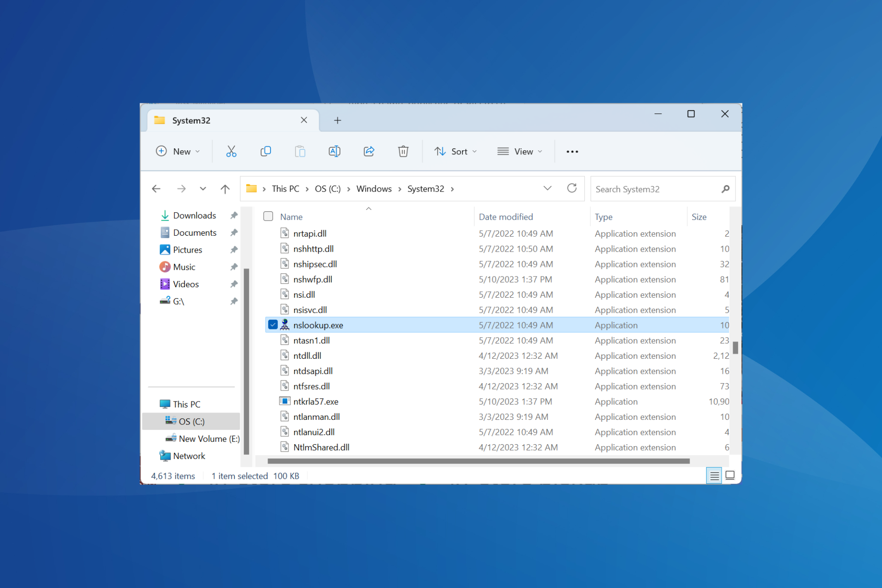Sort by Date modified column header
The image size is (882, 588).
click(x=506, y=217)
